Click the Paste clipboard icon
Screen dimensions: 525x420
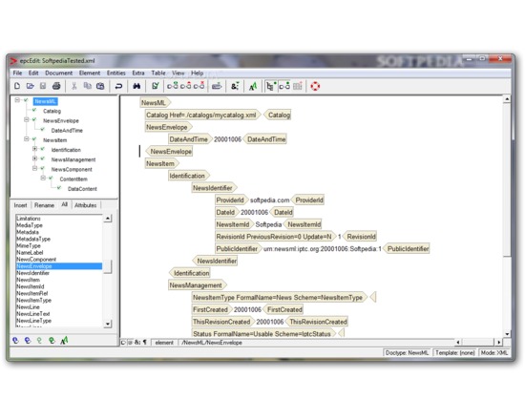click(x=100, y=86)
